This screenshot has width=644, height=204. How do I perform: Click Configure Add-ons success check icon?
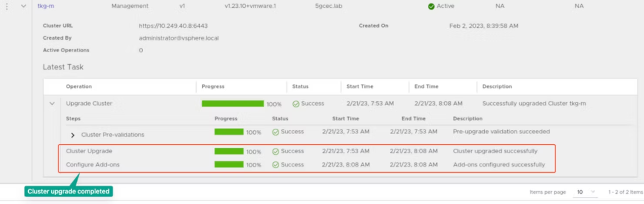pos(275,165)
